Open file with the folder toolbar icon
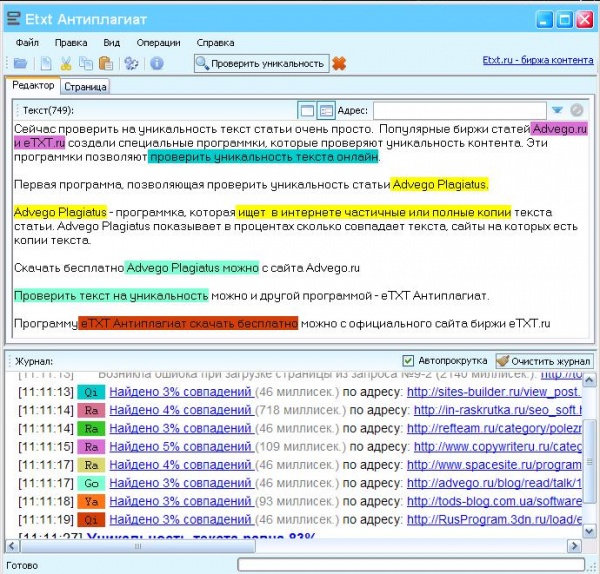 point(20,63)
